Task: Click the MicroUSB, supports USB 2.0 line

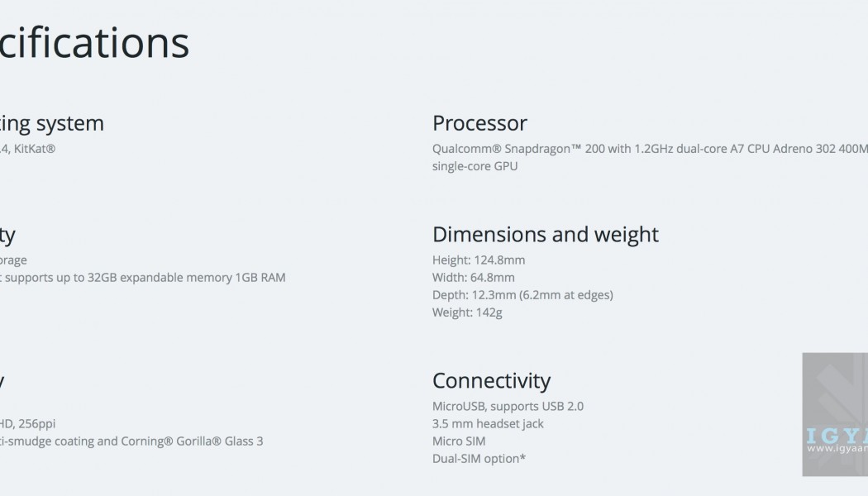Action: click(x=508, y=406)
